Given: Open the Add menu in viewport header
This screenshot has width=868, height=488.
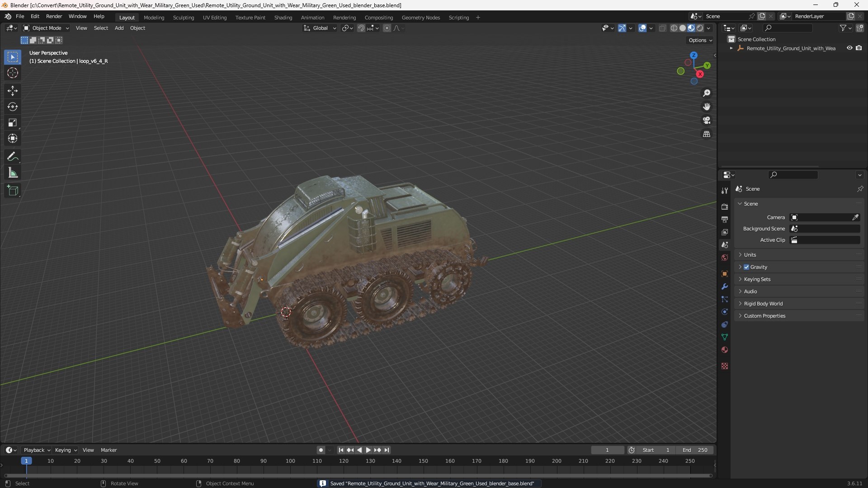Looking at the screenshot, I should pos(119,28).
